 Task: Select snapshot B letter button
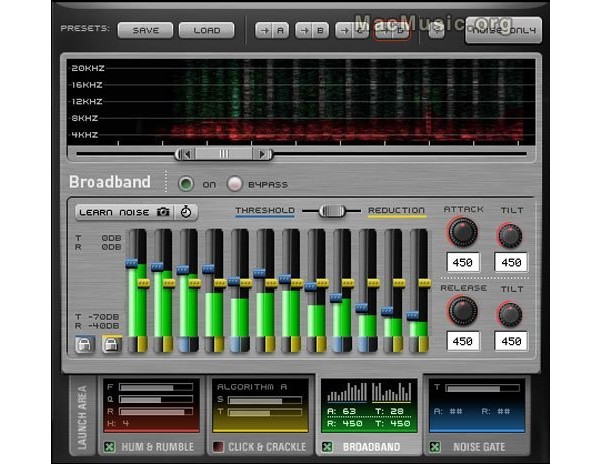(x=321, y=31)
